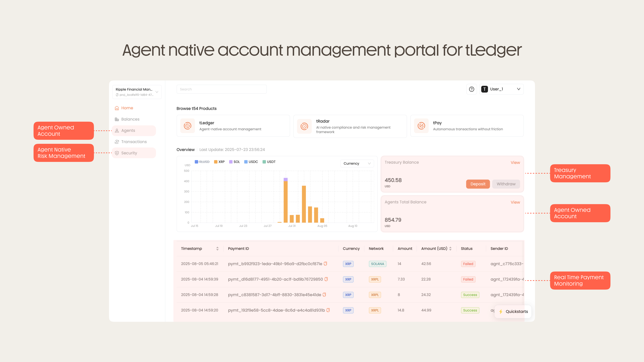This screenshot has width=644, height=362.
Task: Click the Search input field
Action: coord(222,89)
